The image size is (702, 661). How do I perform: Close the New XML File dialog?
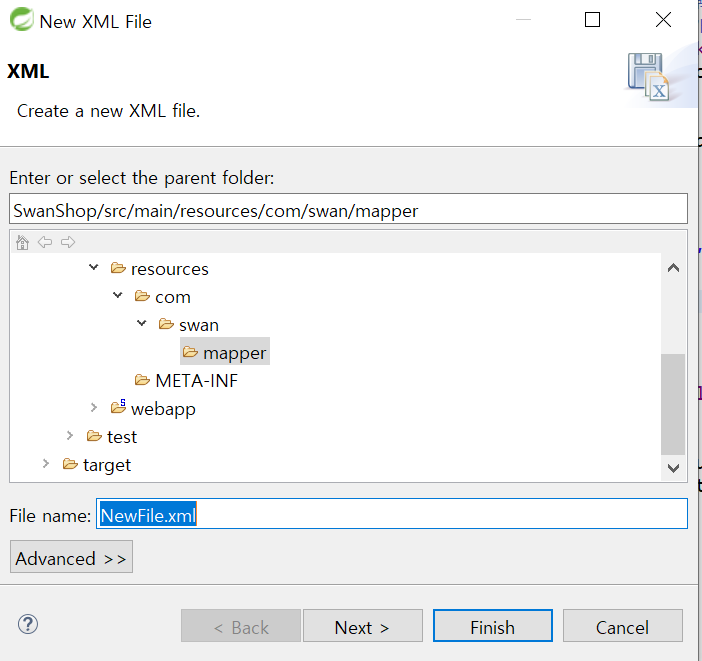coord(663,20)
